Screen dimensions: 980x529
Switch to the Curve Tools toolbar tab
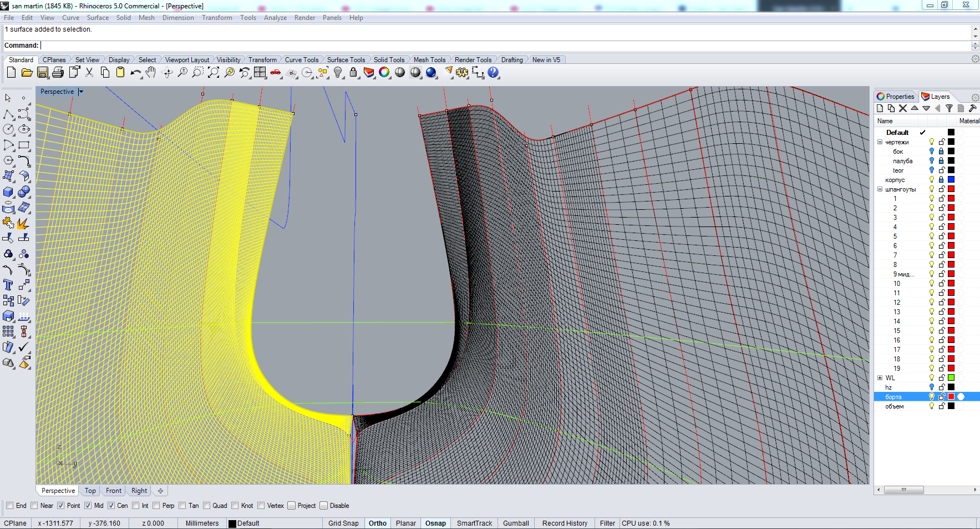301,60
